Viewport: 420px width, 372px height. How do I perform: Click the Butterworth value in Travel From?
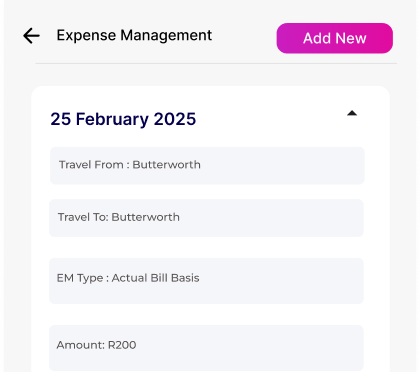click(x=166, y=165)
